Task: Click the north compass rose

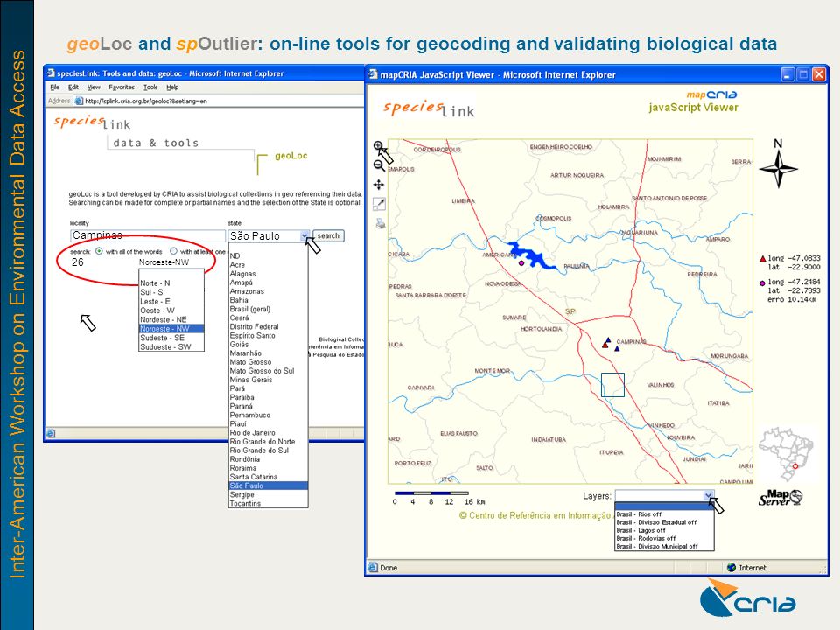Action: 779,169
